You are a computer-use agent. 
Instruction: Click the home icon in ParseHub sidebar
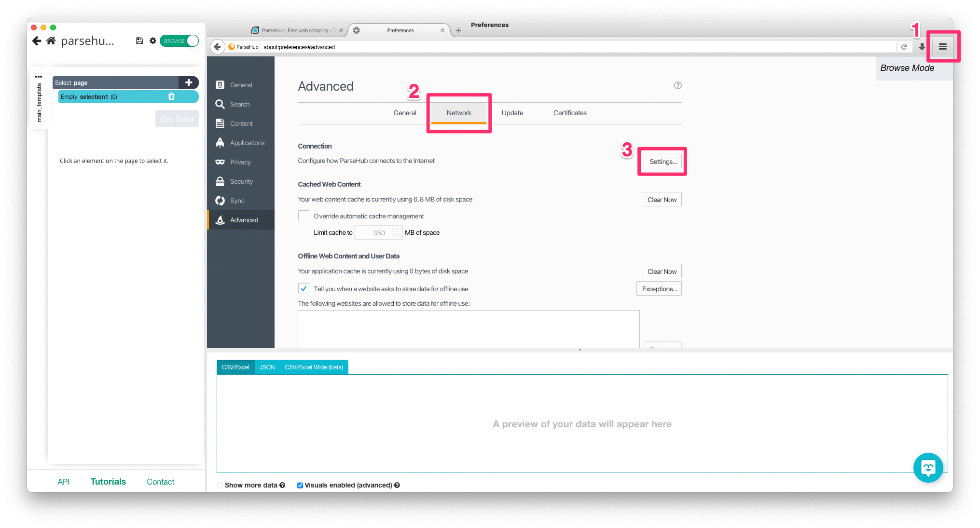(x=51, y=41)
